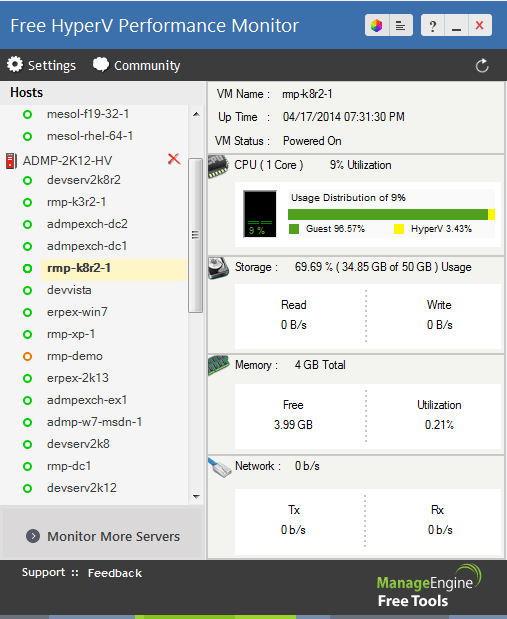Click the hosts list scrollbar thumb

point(195,235)
